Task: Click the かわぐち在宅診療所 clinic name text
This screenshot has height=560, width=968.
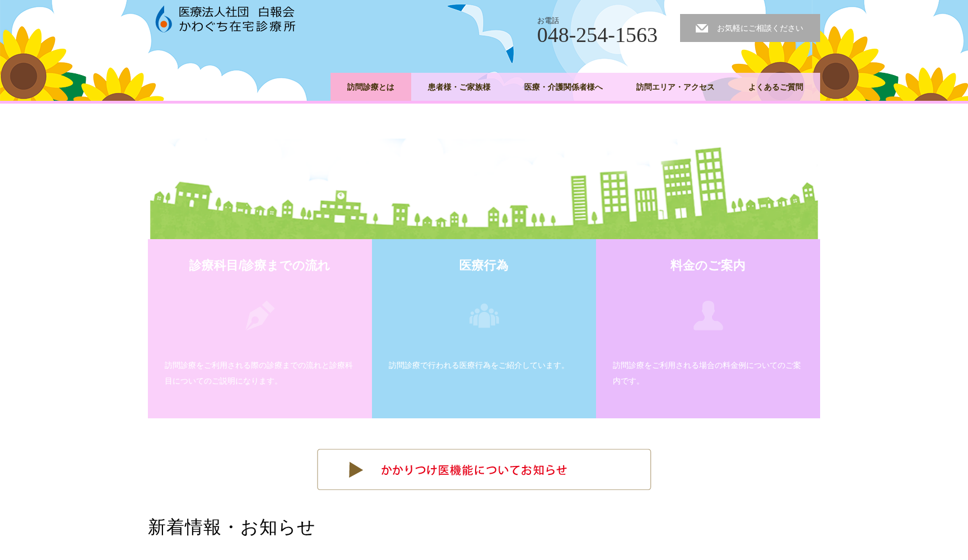Action: click(x=237, y=27)
